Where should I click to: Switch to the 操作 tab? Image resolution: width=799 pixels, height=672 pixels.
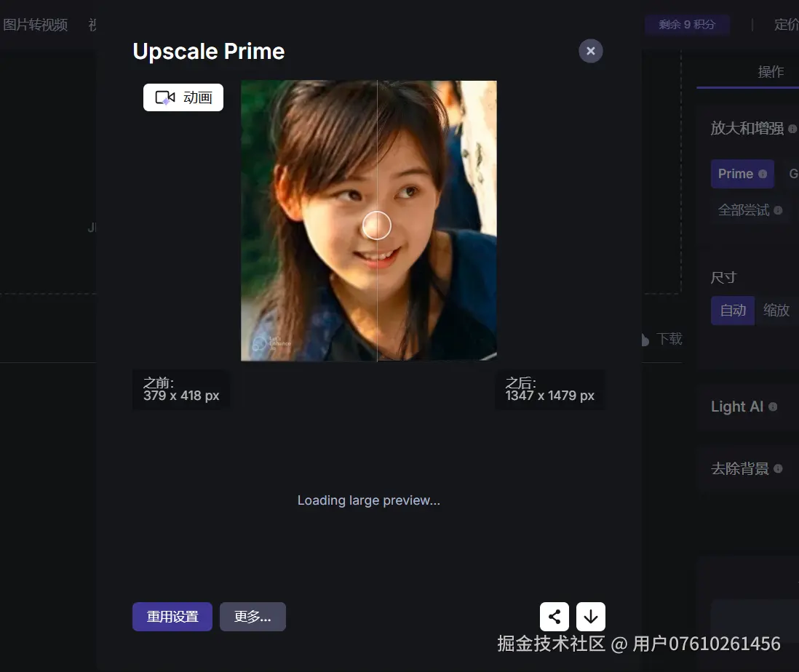[771, 72]
